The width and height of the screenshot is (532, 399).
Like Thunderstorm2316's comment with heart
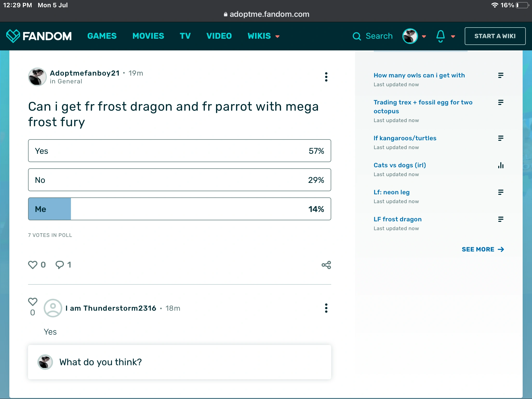[33, 302]
